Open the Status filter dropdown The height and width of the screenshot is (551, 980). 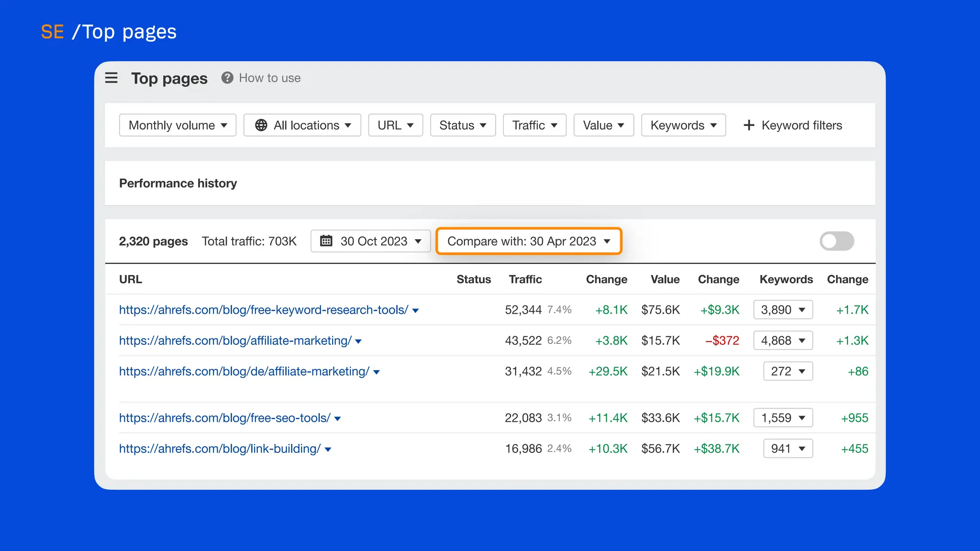click(463, 125)
